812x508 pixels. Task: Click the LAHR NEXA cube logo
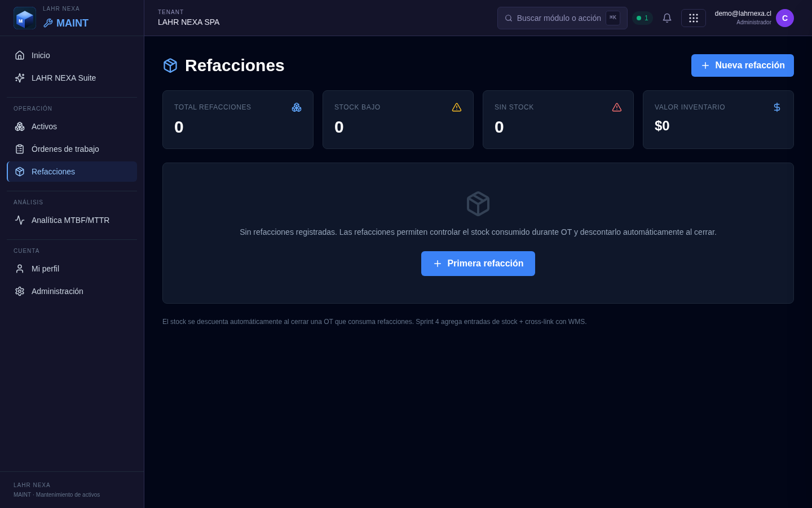pyautogui.click(x=25, y=18)
